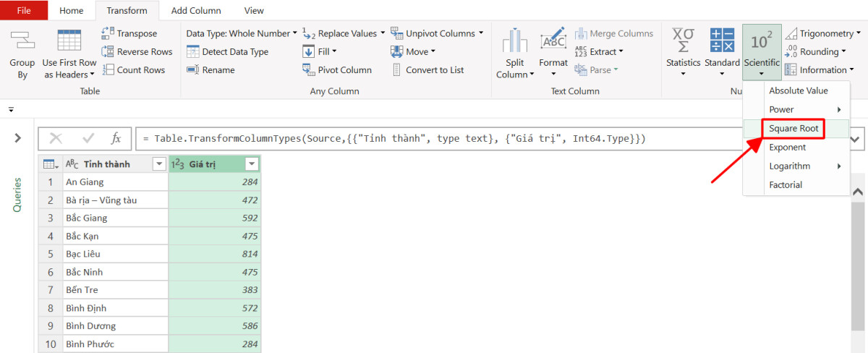The image size is (868, 353).
Task: Click the ABC type icon of Tỉnh thành column
Action: click(72, 163)
